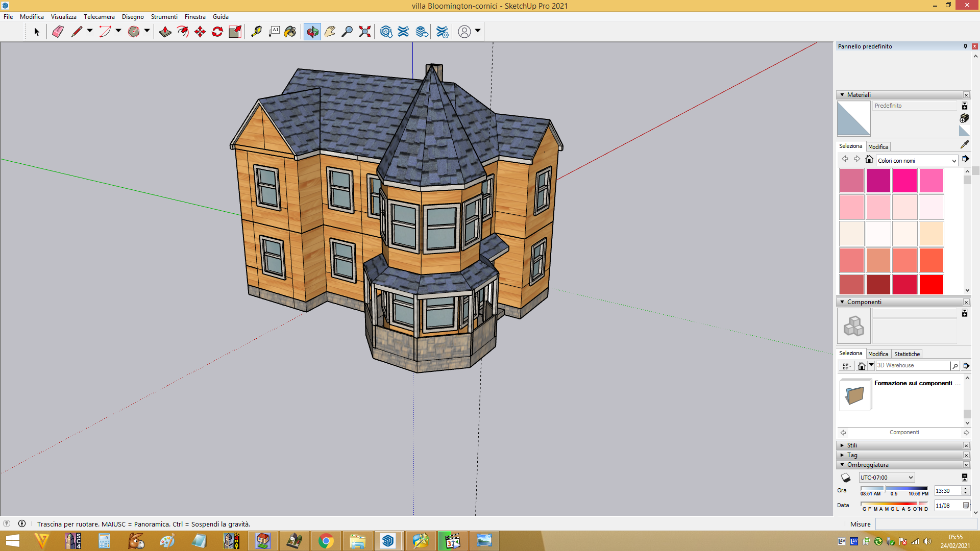This screenshot has height=551, width=980.
Task: Switch to the Statistiche tab
Action: point(906,354)
